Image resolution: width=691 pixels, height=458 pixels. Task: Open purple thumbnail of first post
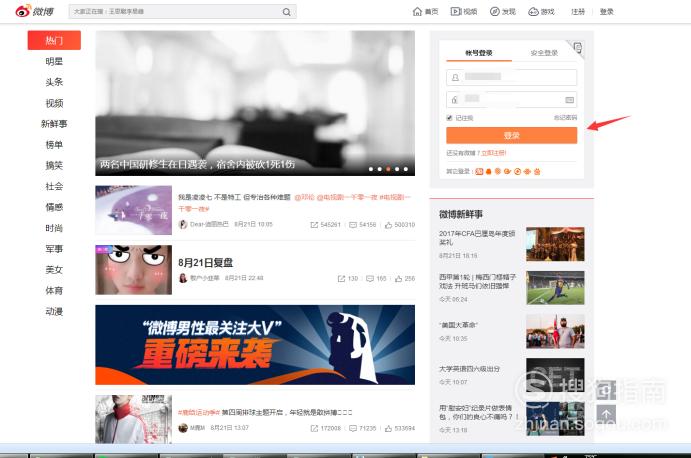[134, 210]
